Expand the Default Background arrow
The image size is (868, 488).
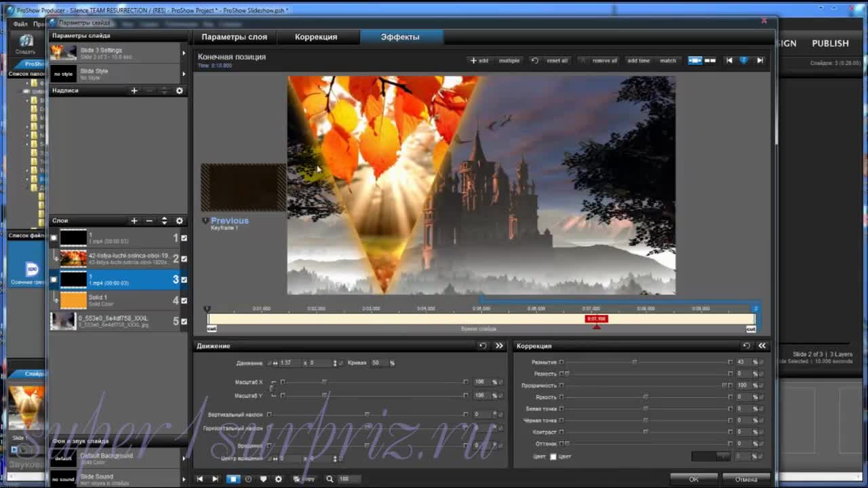183,458
